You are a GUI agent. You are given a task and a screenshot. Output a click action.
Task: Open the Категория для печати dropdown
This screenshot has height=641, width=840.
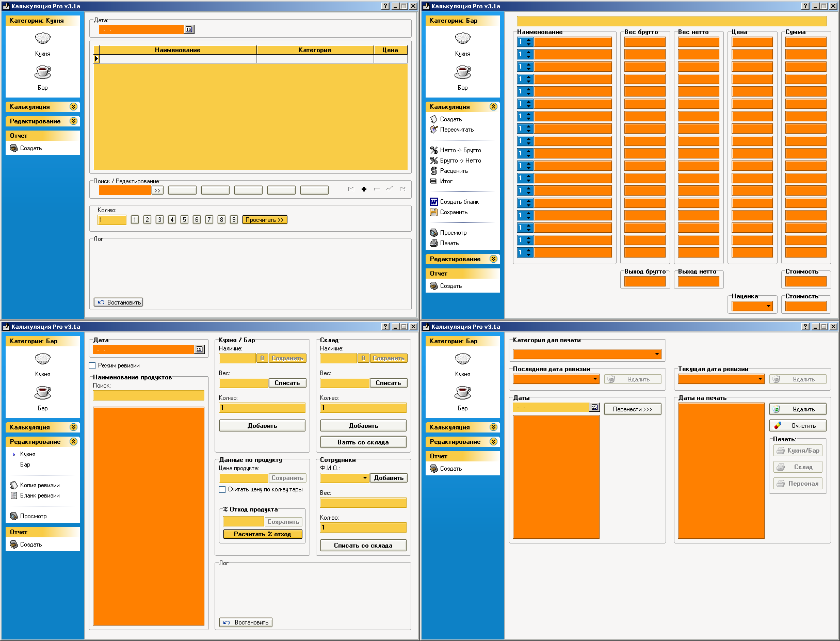tap(657, 354)
